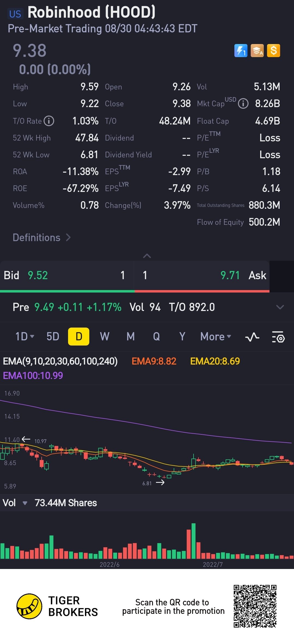Tap the yellow dollar sign icon
Image resolution: width=294 pixels, height=644 pixels.
click(x=274, y=51)
